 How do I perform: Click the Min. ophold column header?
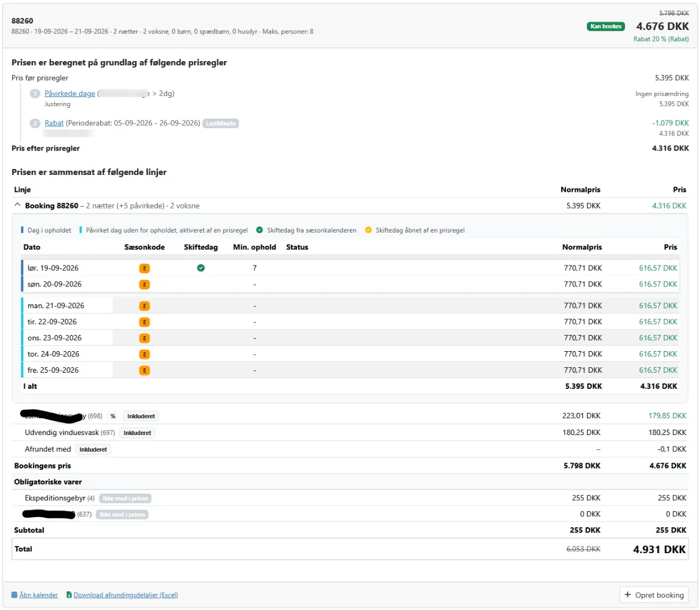pyautogui.click(x=254, y=247)
